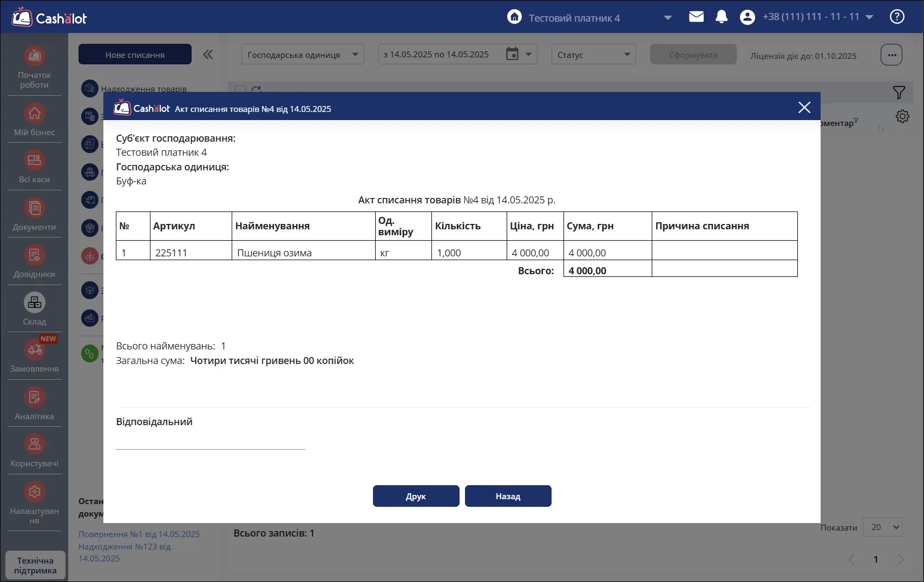The width and height of the screenshot is (924, 582).
Task: Open Склад section in sidebar
Action: pos(35,309)
